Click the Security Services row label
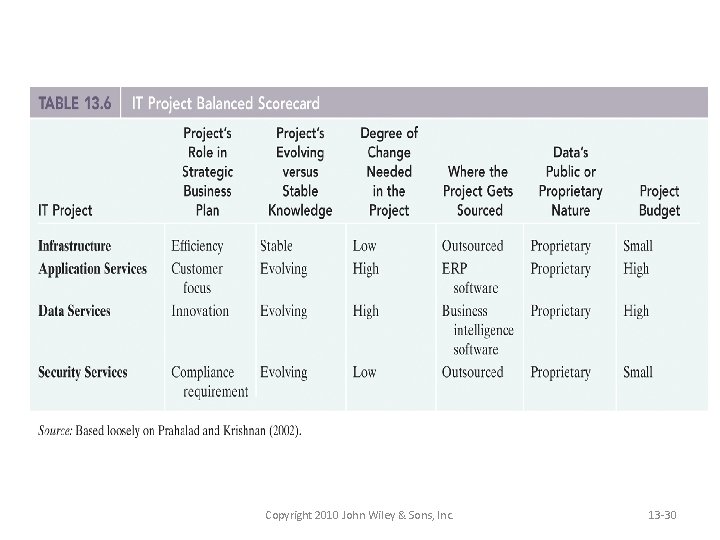Viewport: 720px width, 540px height. point(83,372)
